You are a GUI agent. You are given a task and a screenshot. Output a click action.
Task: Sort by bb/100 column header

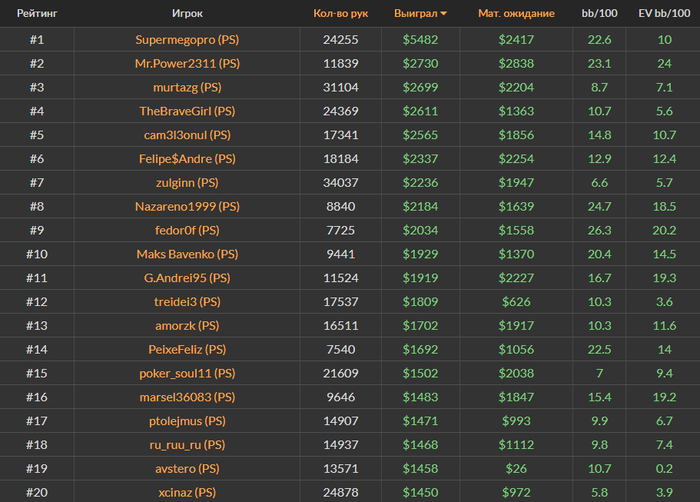click(x=599, y=14)
